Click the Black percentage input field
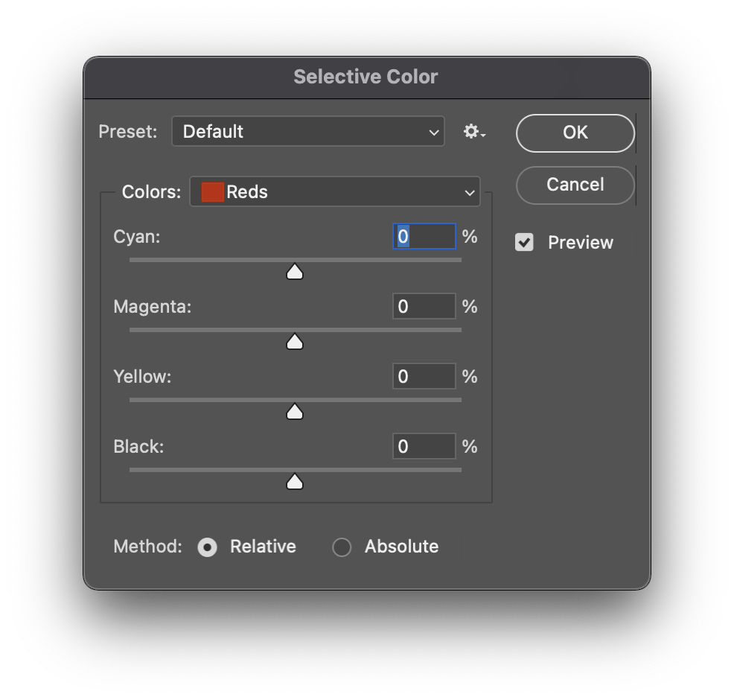Viewport: 734px width, 700px height. (424, 447)
